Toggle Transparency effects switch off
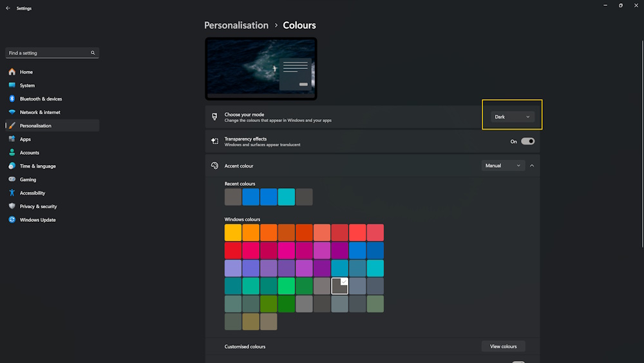Image resolution: width=644 pixels, height=363 pixels. click(528, 141)
